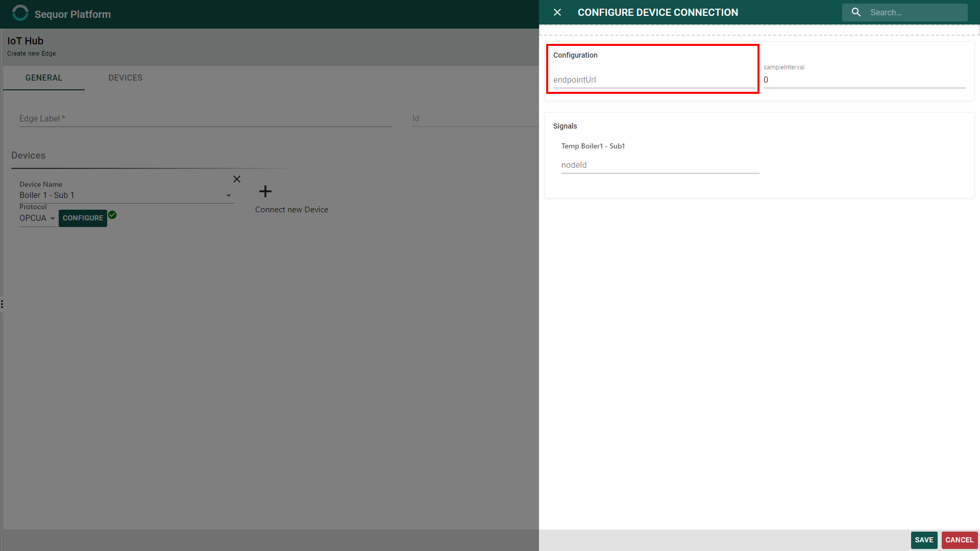Click the green checkmark status icon
This screenshot has height=551, width=980.
coord(112,215)
